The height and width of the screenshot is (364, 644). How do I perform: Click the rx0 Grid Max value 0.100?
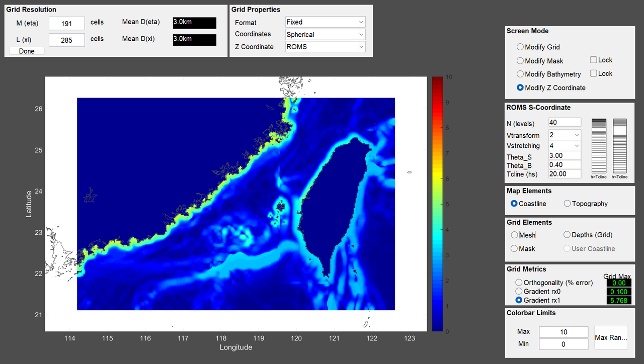point(619,292)
